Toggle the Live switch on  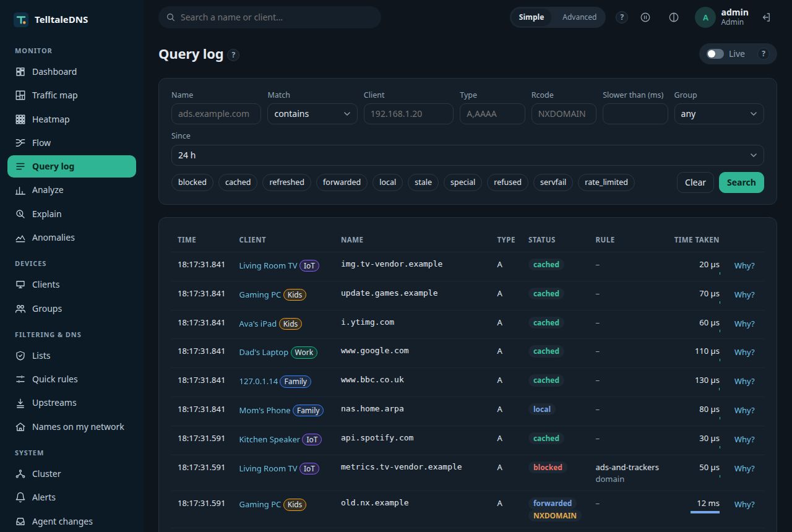tap(715, 54)
